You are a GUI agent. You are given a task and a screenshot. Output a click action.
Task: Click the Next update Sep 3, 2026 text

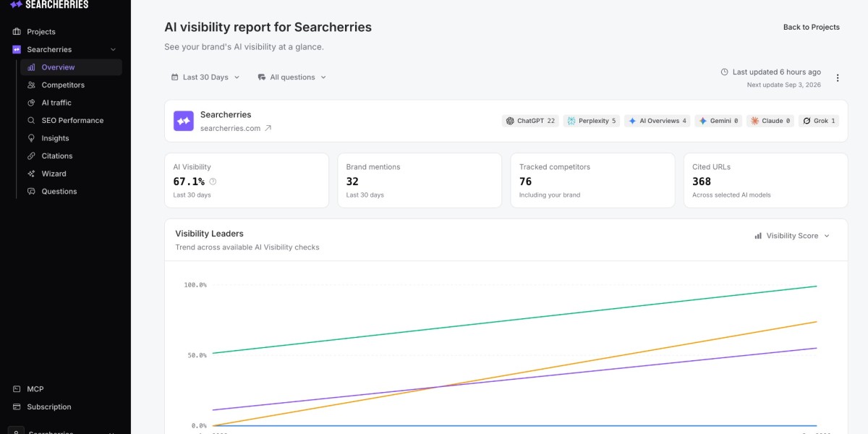[x=784, y=85]
